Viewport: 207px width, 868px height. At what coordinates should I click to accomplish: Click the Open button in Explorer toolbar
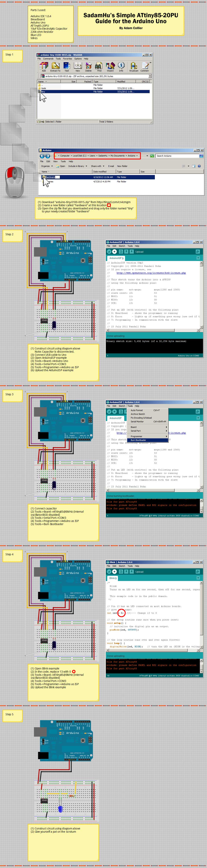(x=61, y=166)
